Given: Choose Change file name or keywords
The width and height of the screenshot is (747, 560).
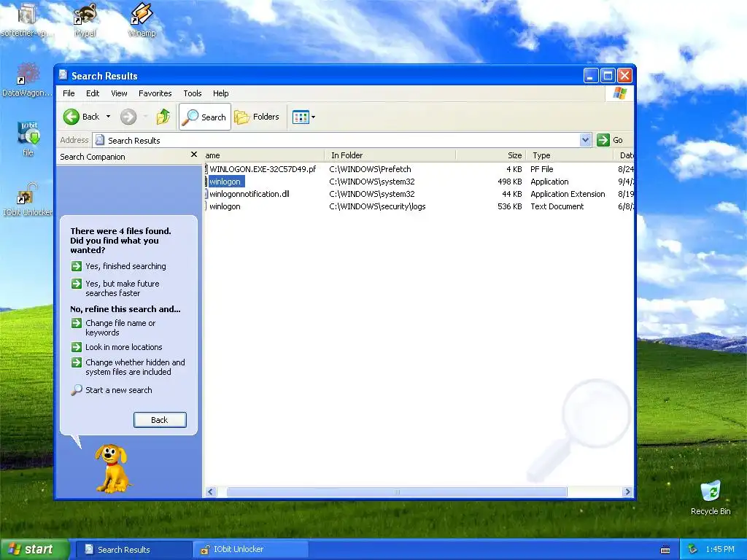Looking at the screenshot, I should tap(113, 327).
